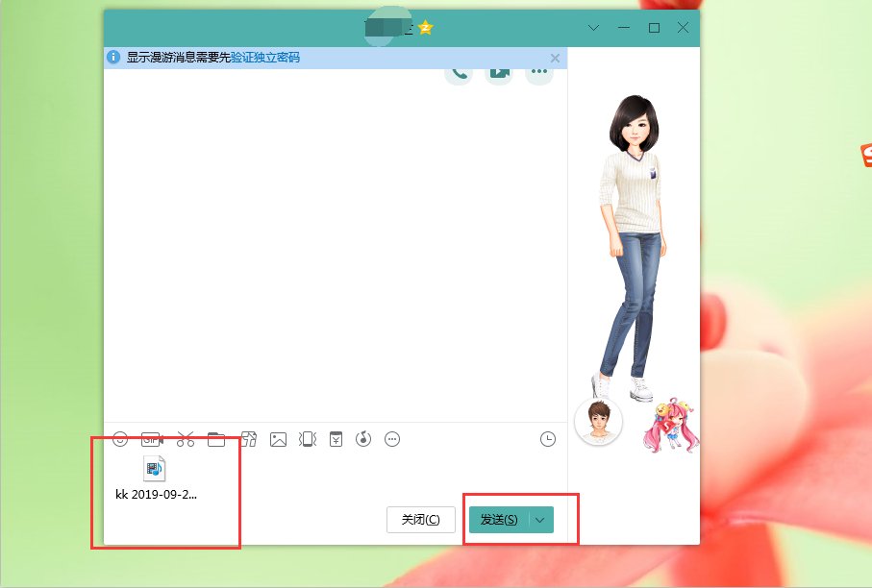The width and height of the screenshot is (872, 588).
Task: Click the 发送(S) send button
Action: coord(499,520)
